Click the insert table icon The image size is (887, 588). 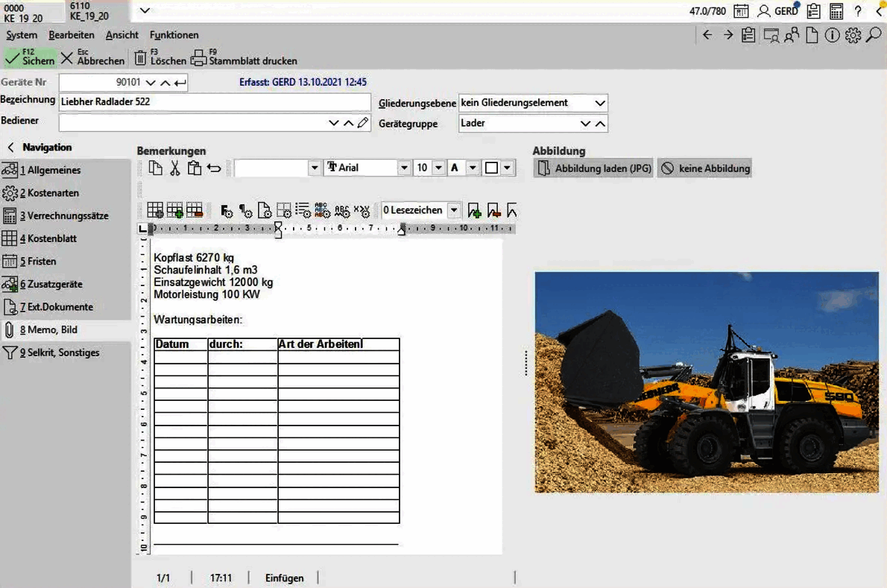tap(155, 211)
